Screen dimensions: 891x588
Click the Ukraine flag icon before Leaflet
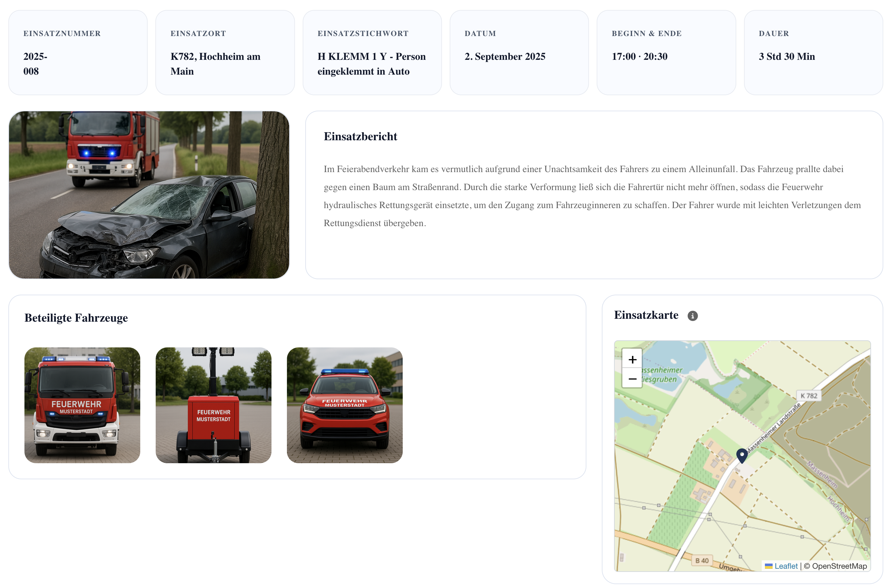click(768, 566)
